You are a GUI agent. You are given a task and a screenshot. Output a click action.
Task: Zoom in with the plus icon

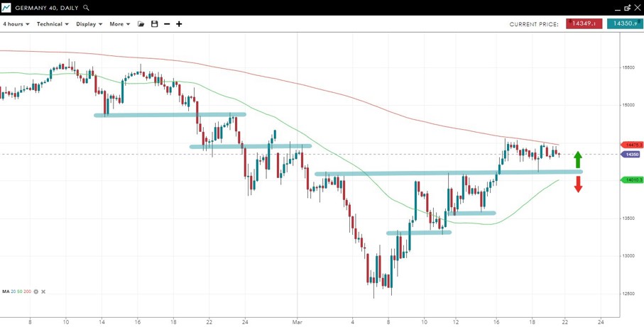tap(179, 24)
